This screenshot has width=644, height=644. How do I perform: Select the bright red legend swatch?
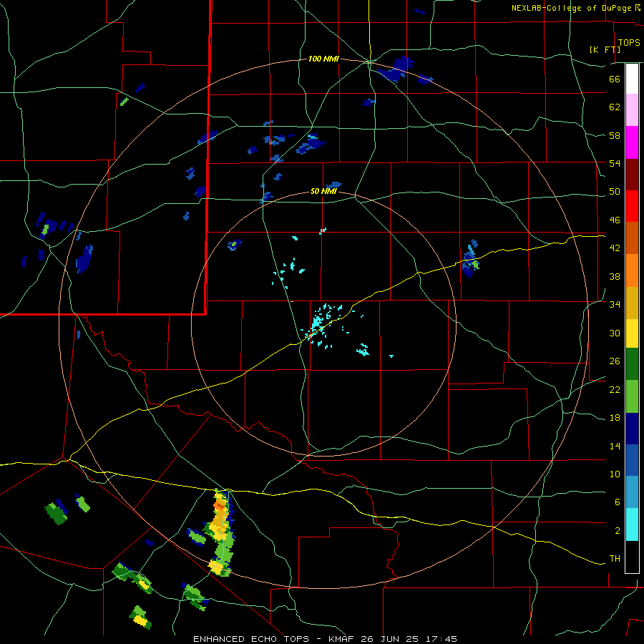coord(632,206)
